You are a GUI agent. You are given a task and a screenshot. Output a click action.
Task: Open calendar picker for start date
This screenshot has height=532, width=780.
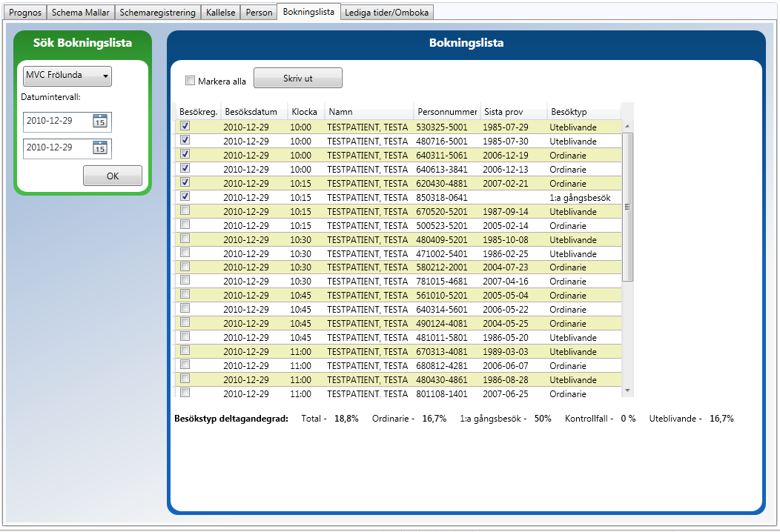(100, 122)
